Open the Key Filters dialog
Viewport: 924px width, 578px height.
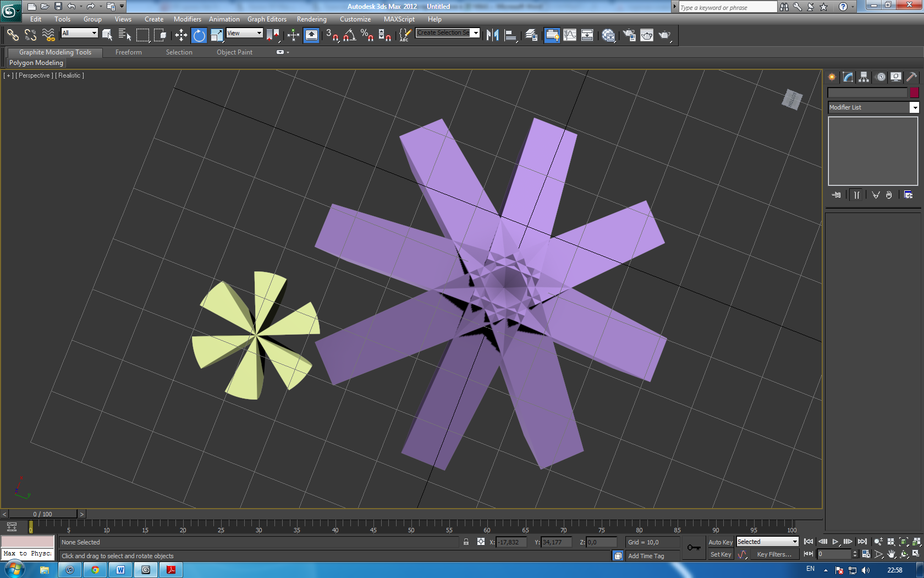774,554
